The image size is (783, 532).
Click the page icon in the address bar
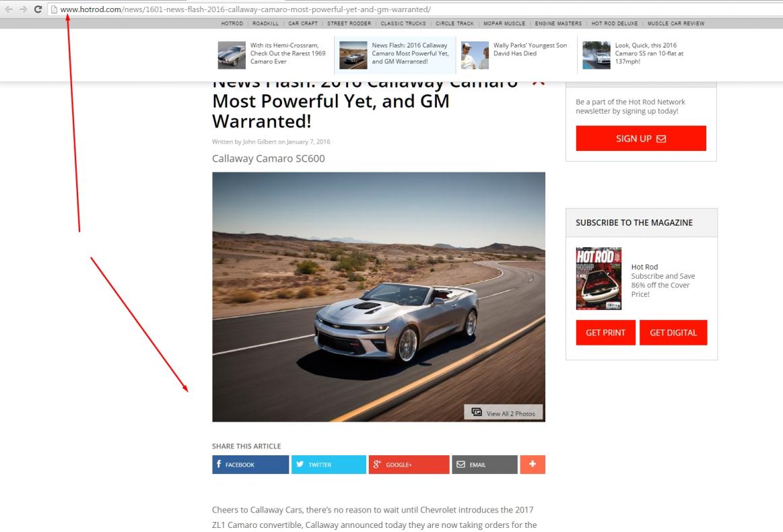tap(54, 9)
